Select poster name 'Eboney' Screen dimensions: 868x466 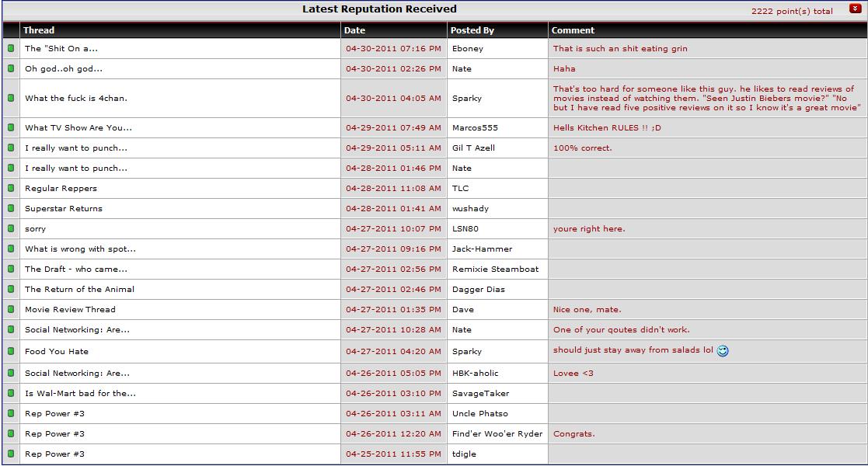pos(468,49)
